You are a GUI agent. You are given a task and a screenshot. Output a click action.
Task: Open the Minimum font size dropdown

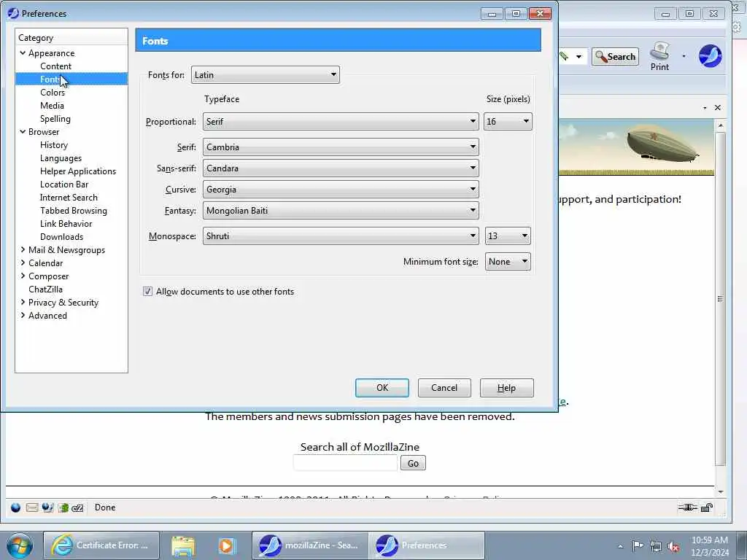click(x=508, y=262)
